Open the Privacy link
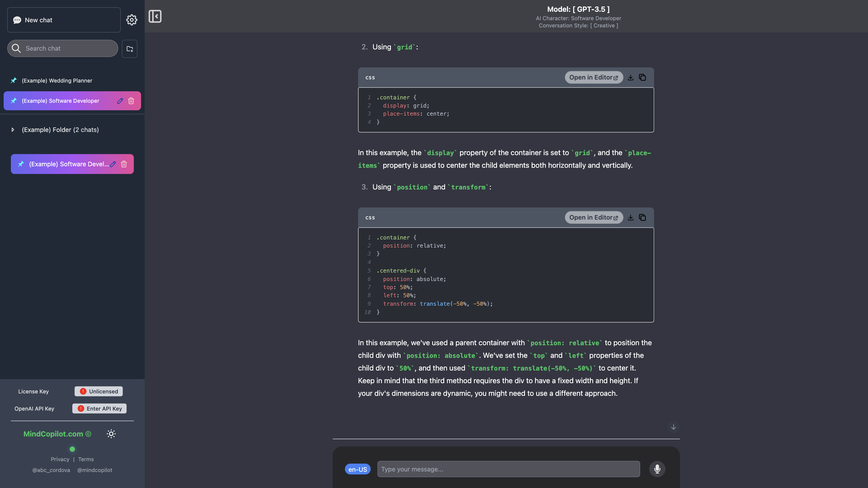The width and height of the screenshot is (868, 488). pyautogui.click(x=60, y=459)
